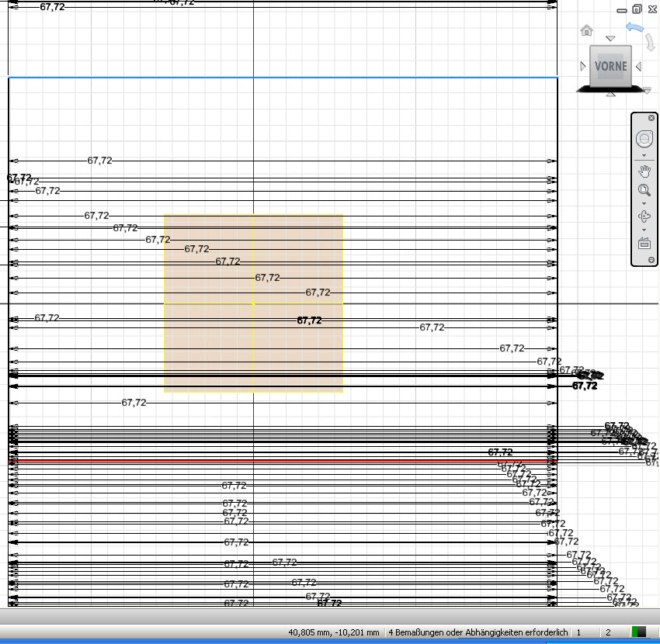
Task: Close the navigation bar with its X button
Action: pos(651,118)
